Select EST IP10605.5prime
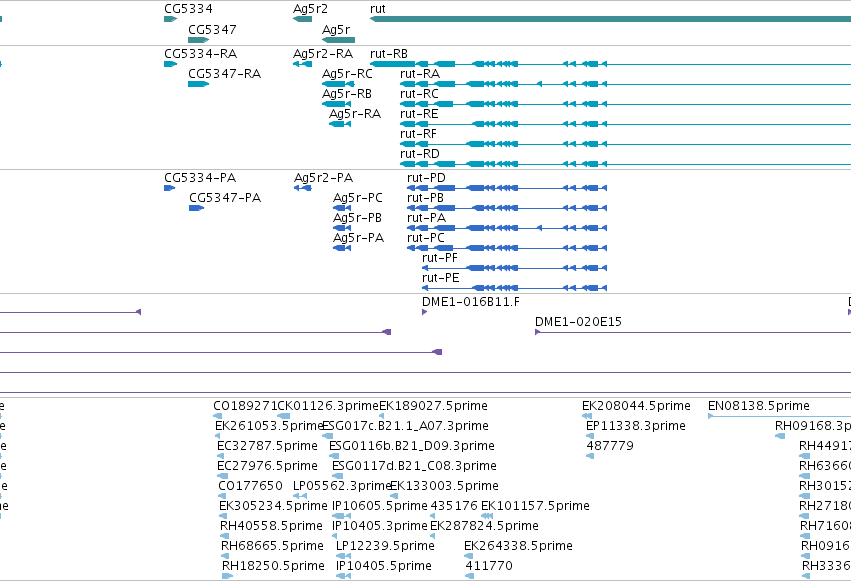Screen dimensions: 851x581 tap(380, 507)
